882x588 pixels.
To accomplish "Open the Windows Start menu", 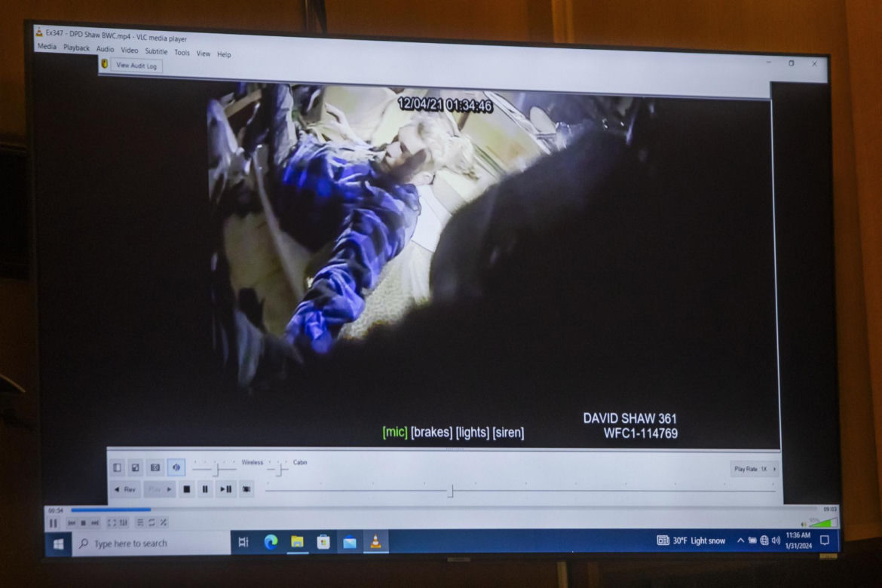I will [59, 544].
